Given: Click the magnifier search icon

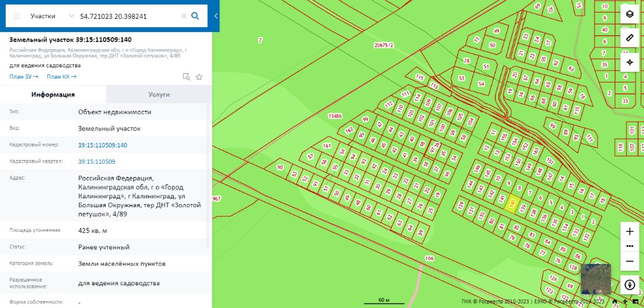Looking at the screenshot, I should point(196,16).
